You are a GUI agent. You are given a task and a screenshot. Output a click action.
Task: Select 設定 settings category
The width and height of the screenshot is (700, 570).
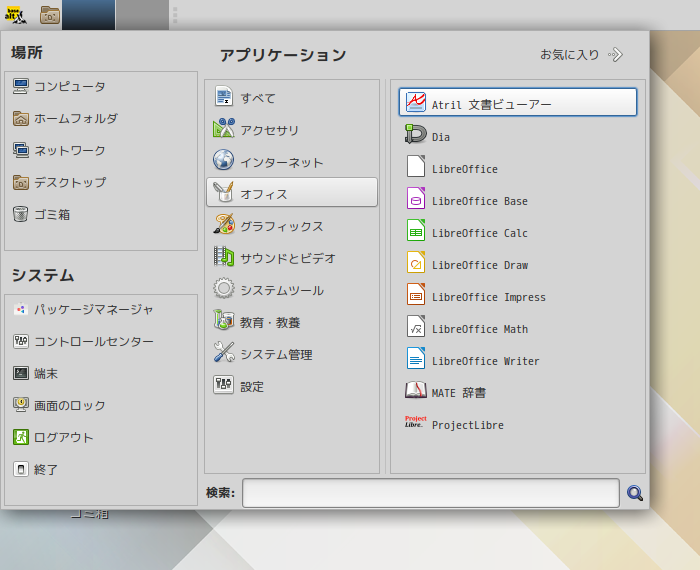pyautogui.click(x=292, y=386)
